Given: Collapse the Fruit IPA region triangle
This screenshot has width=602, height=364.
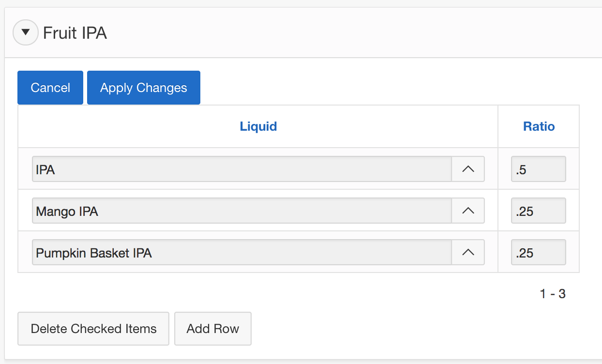Looking at the screenshot, I should [26, 33].
